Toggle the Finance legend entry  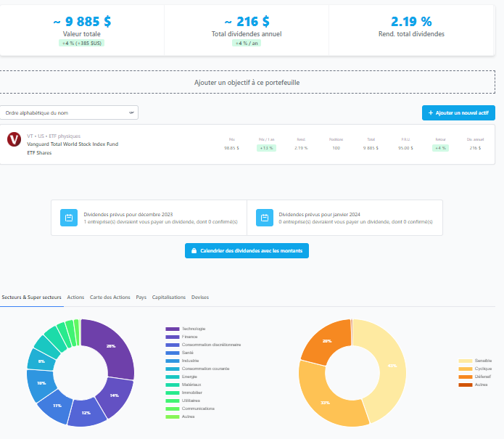click(181, 337)
